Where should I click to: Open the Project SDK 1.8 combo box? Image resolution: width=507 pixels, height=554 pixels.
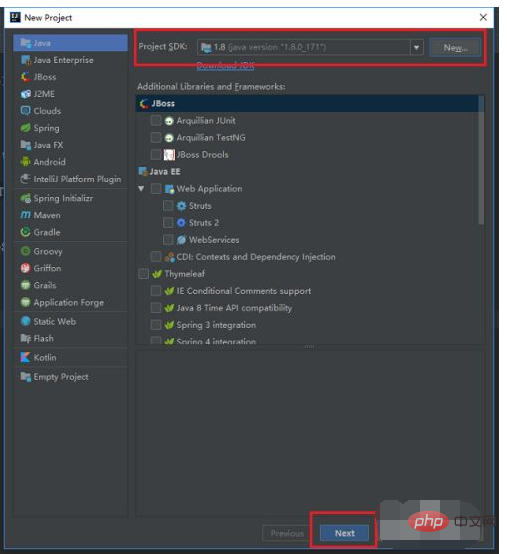pos(310,47)
